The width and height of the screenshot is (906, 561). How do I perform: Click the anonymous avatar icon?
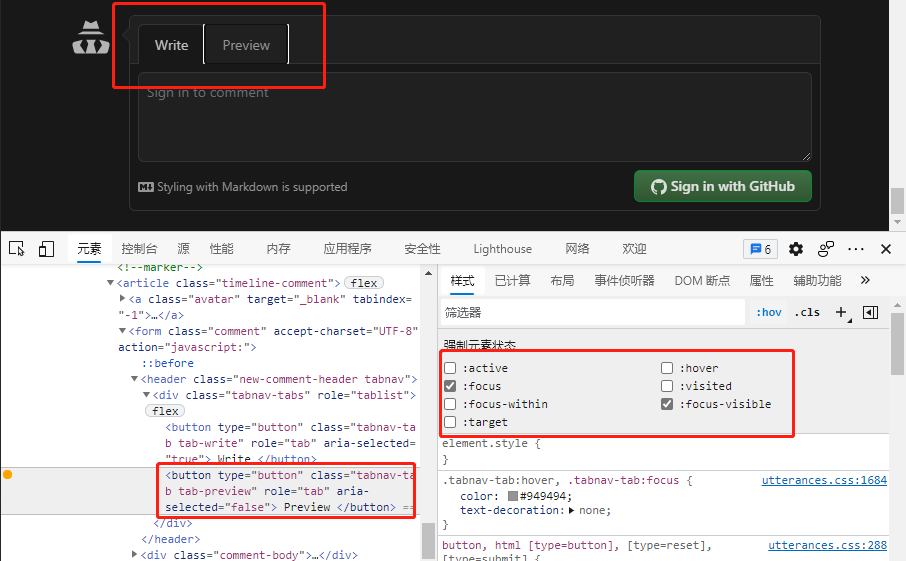[91, 38]
